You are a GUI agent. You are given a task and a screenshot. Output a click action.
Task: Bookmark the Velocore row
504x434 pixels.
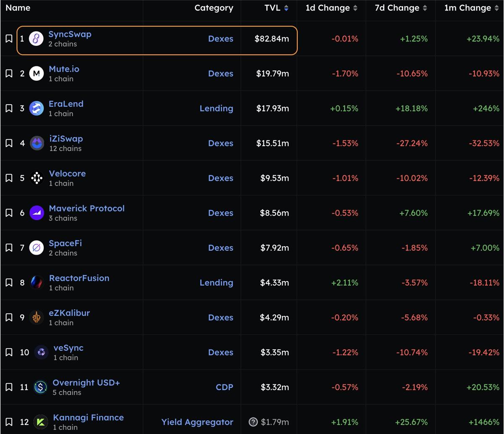(9, 178)
